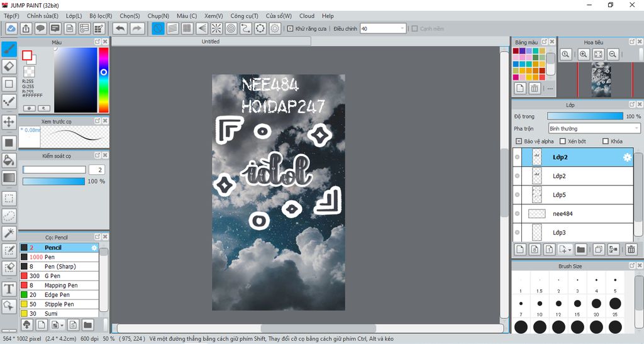Select the G Pen brush

pos(59,276)
